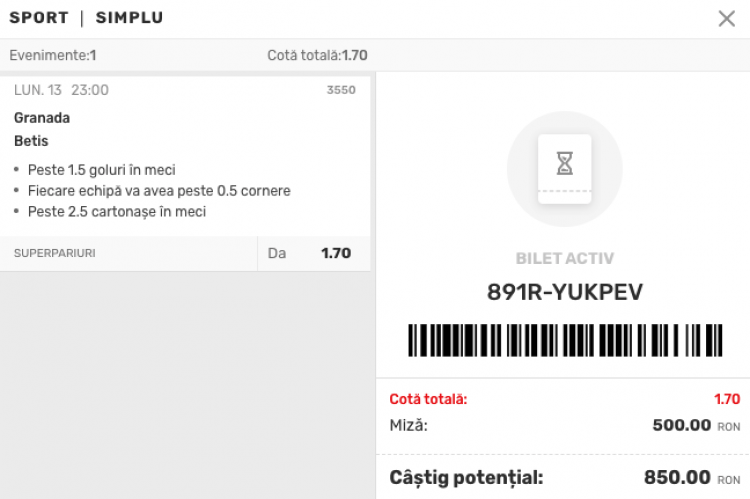Viewport: 750px width, 499px height.
Task: Click the hourglass ticket status icon
Action: [564, 168]
